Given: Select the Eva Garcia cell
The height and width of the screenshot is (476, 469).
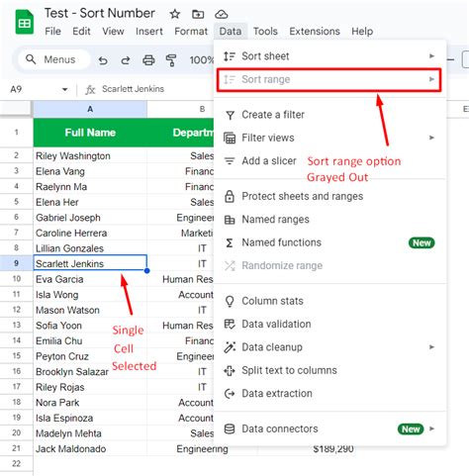Looking at the screenshot, I should click(x=90, y=279).
